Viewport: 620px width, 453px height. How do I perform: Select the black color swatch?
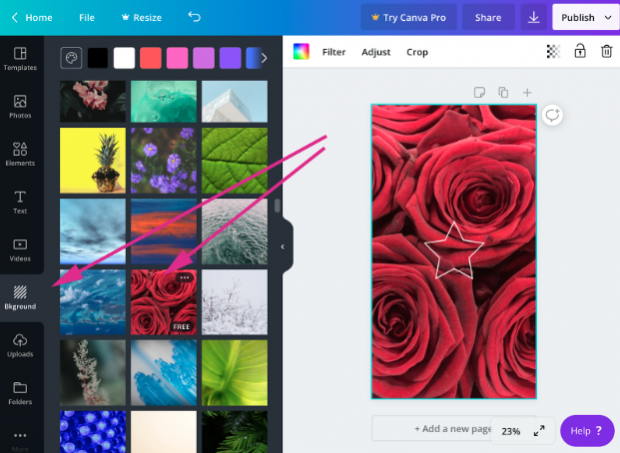(98, 58)
